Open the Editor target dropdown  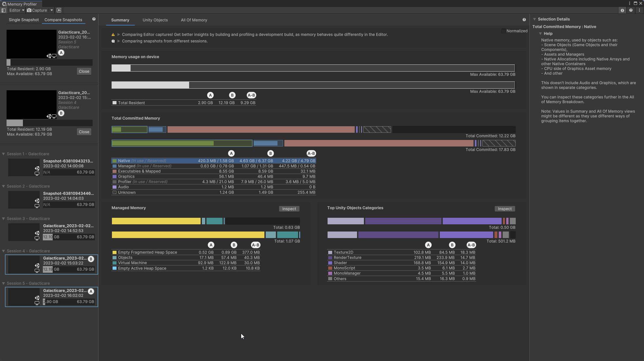tap(17, 10)
